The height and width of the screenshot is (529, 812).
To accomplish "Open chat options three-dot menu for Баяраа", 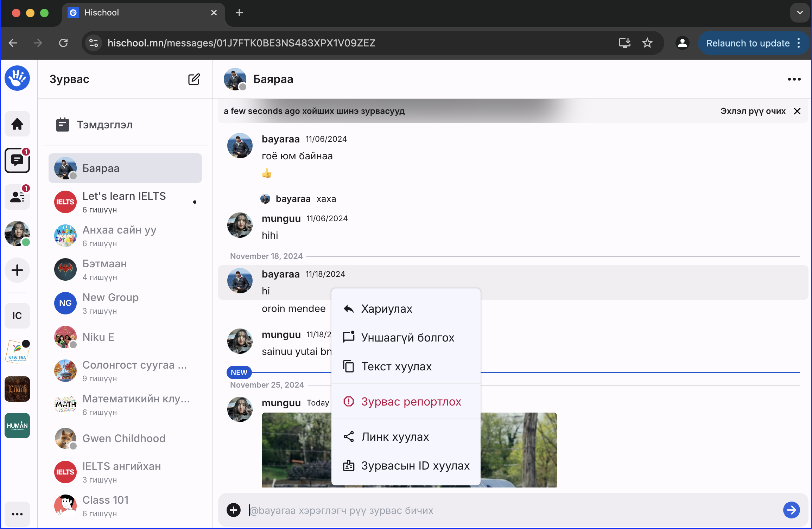I will coord(794,79).
